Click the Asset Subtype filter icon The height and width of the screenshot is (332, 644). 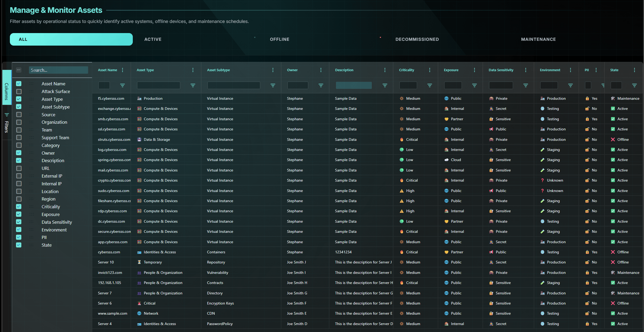point(273,85)
